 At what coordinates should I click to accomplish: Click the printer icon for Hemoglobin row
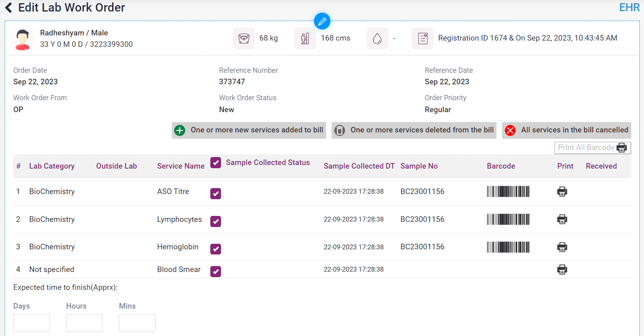pos(562,247)
